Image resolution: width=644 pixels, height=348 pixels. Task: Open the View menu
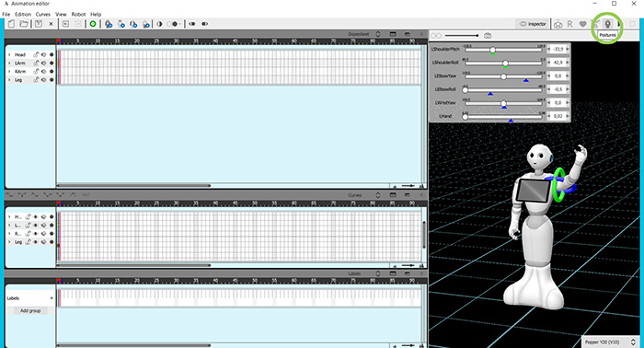coord(61,14)
